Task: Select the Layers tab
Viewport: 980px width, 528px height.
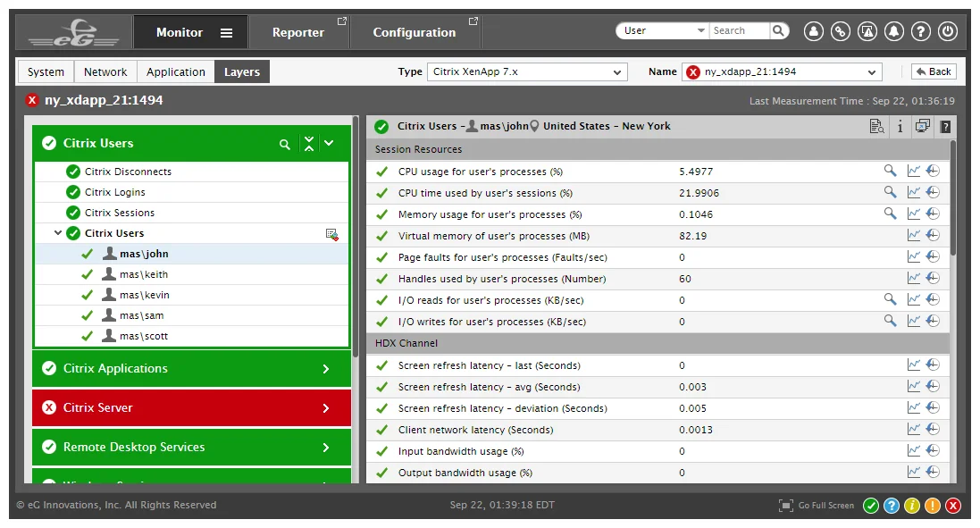Action: click(242, 71)
